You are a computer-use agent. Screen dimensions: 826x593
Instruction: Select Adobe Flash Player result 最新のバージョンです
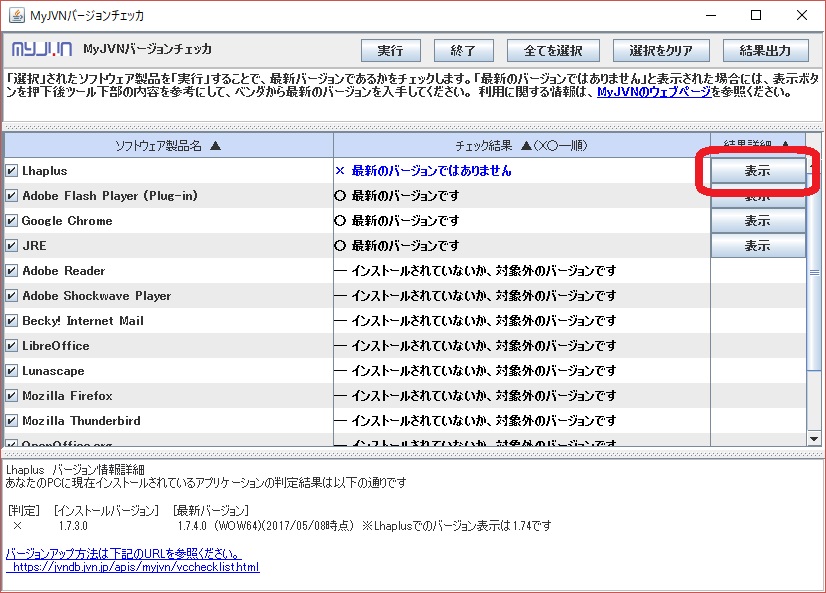pyautogui.click(x=405, y=196)
